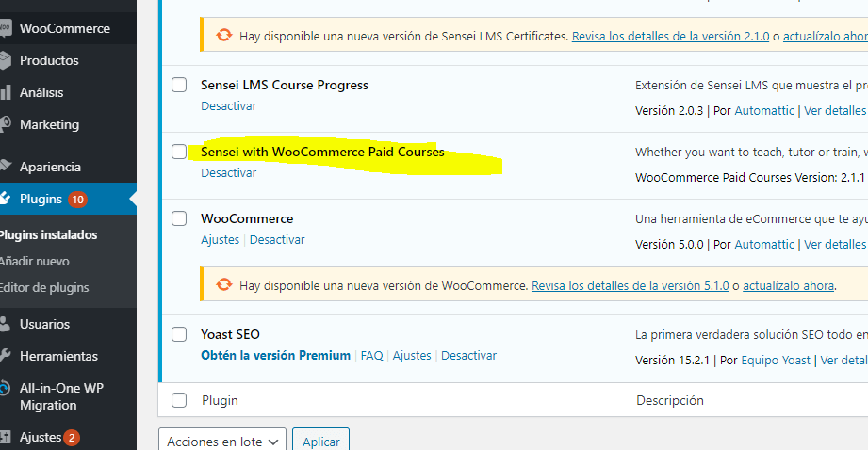Screen dimensions: 868x450
Task: Open Editor de plugins submenu item
Action: [44, 287]
